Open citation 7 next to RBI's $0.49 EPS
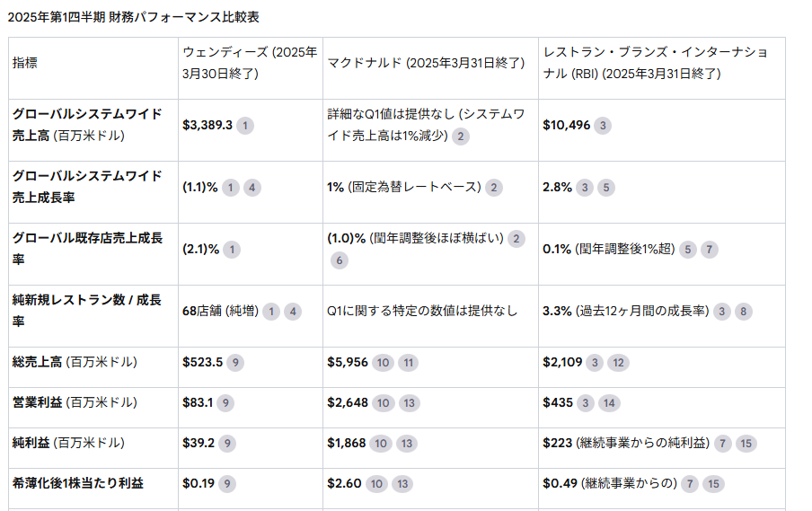The width and height of the screenshot is (812, 511). (690, 484)
